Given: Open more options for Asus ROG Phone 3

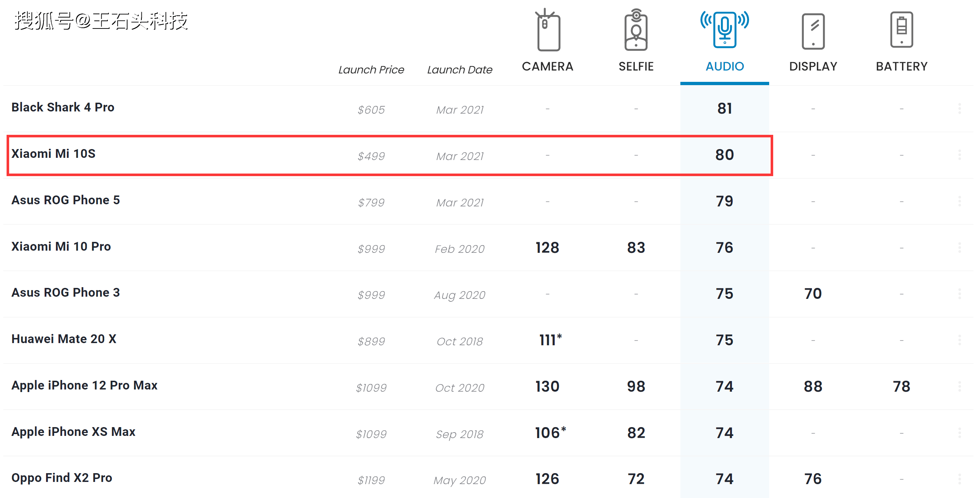Looking at the screenshot, I should [960, 294].
